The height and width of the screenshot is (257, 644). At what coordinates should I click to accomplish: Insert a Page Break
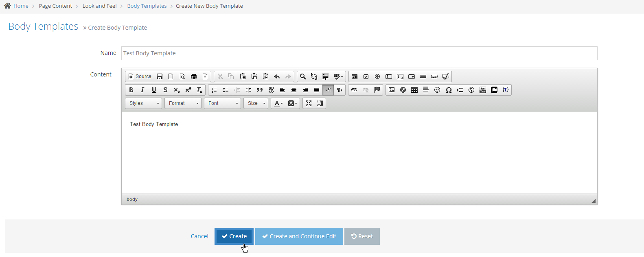click(460, 90)
